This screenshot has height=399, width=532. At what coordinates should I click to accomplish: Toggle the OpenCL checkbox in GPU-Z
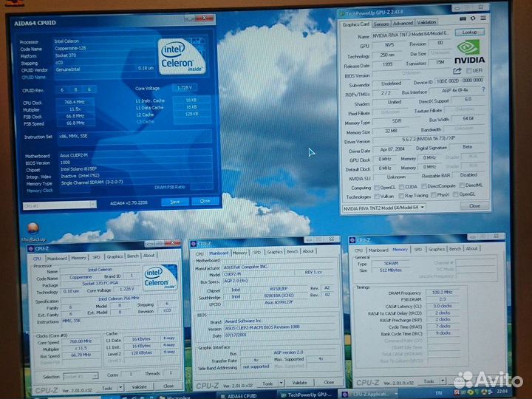[377, 187]
